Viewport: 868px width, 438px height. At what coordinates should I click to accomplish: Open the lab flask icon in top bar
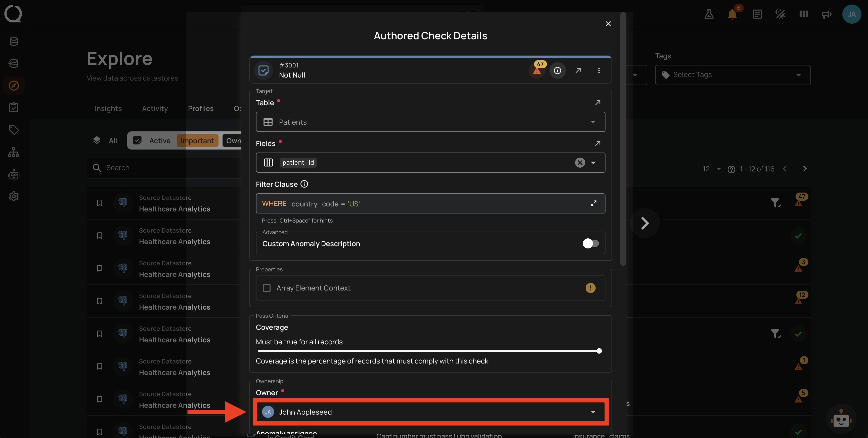[709, 14]
